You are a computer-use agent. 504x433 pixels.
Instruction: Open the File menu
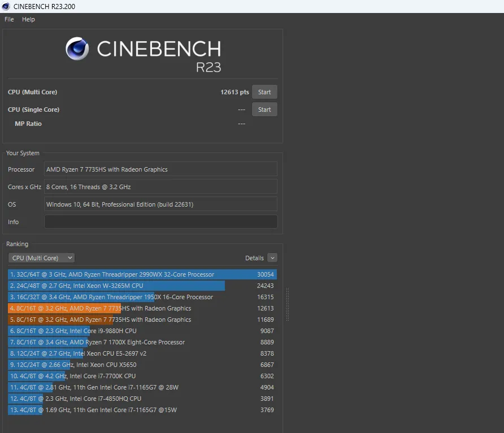pyautogui.click(x=9, y=19)
